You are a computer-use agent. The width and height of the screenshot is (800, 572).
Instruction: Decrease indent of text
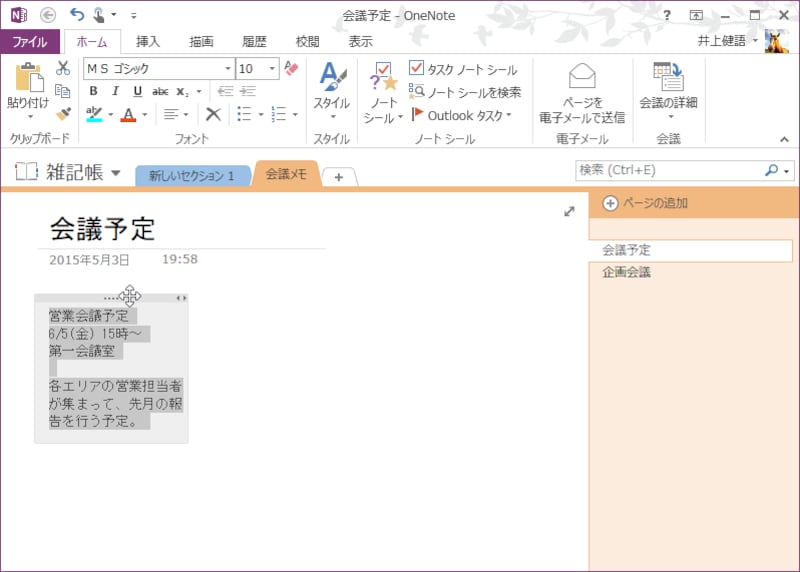(226, 91)
